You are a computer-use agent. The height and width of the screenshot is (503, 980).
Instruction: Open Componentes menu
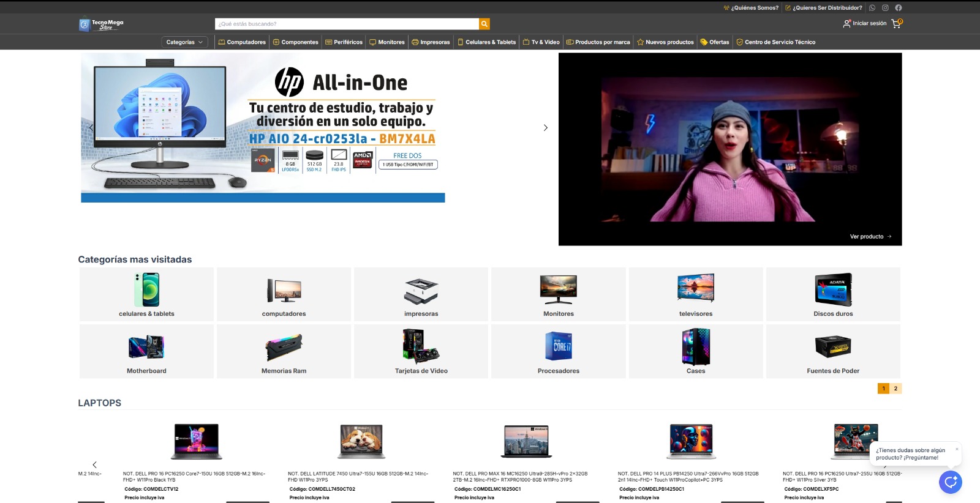(x=295, y=42)
